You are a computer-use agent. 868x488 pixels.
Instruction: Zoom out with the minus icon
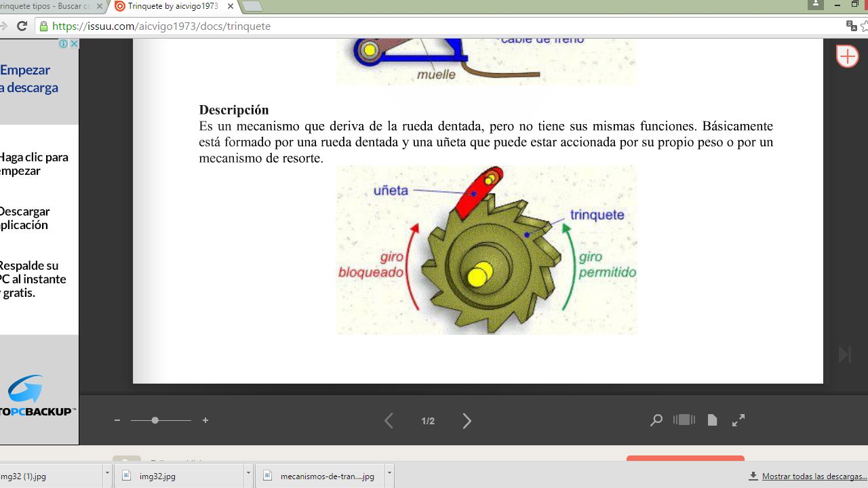pyautogui.click(x=117, y=420)
